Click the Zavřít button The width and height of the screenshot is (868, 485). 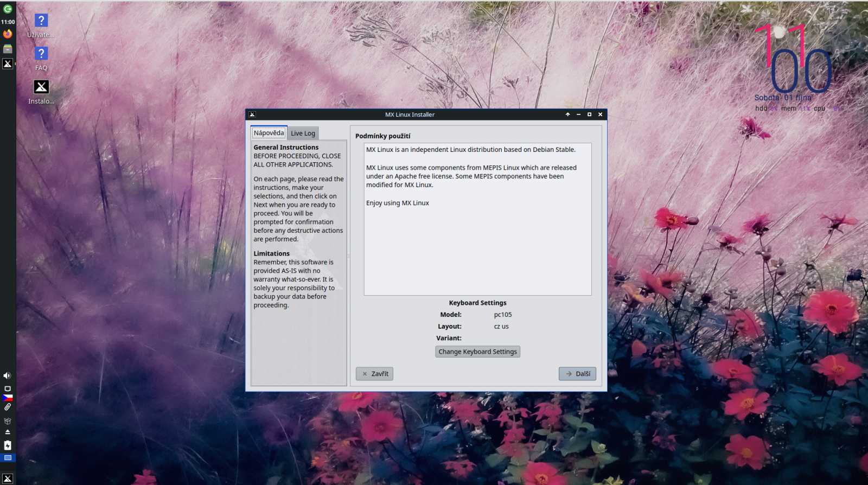[374, 374]
